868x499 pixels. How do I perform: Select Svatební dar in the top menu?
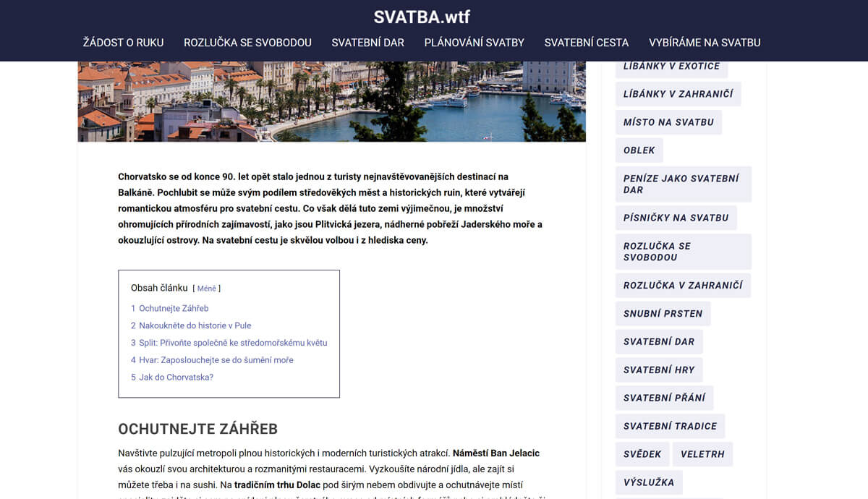point(367,43)
